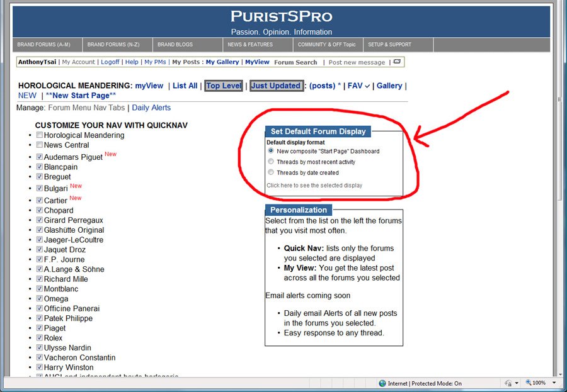Open the SETUP & SUPPORT tab
567x392 pixels.
pyautogui.click(x=391, y=44)
